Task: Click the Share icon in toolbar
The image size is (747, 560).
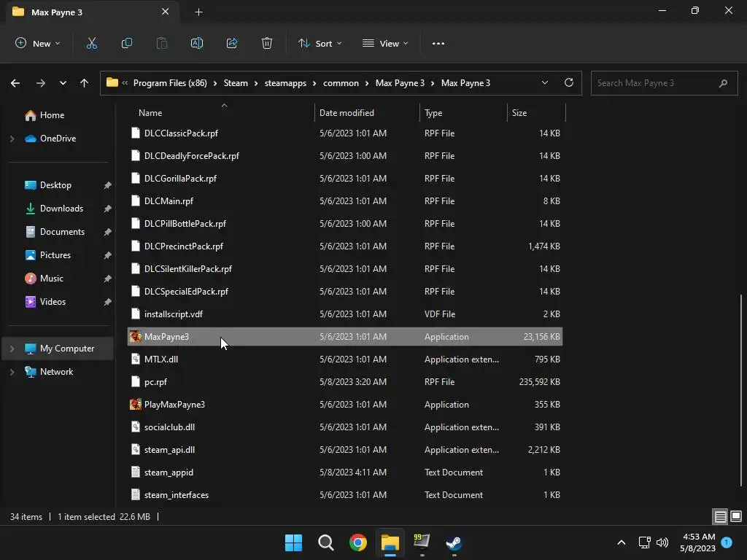Action: [232, 43]
